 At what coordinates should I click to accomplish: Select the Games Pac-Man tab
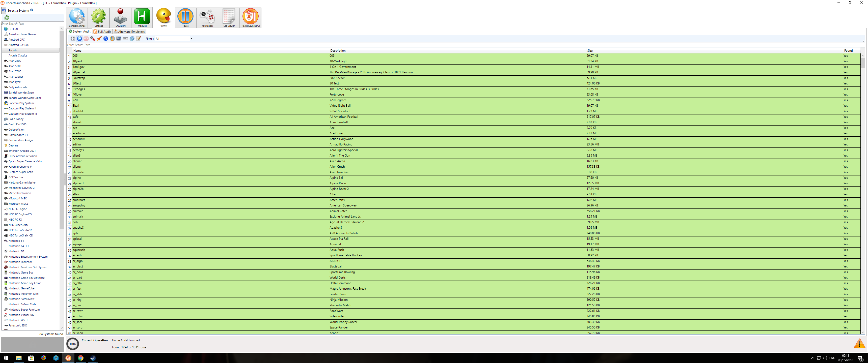click(x=164, y=17)
